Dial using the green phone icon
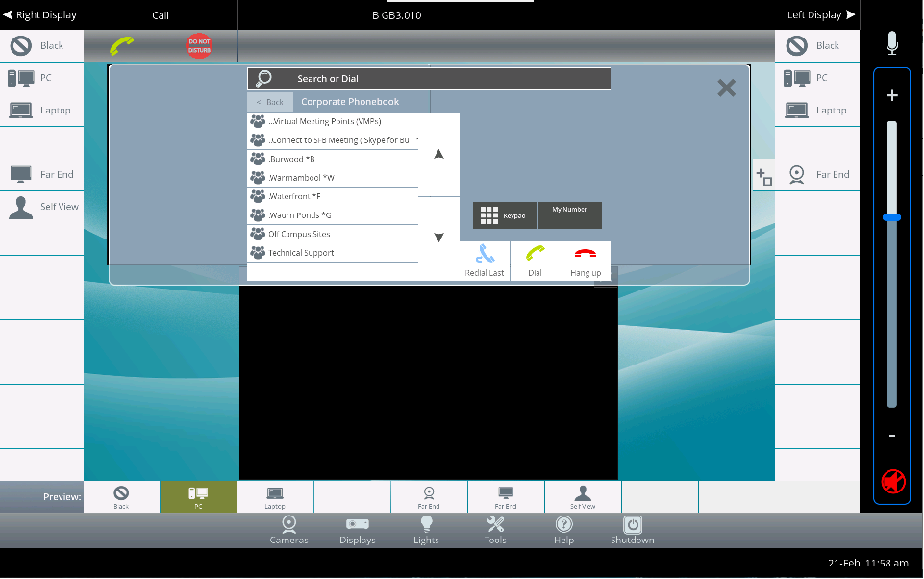The height and width of the screenshot is (579, 924). (535, 260)
